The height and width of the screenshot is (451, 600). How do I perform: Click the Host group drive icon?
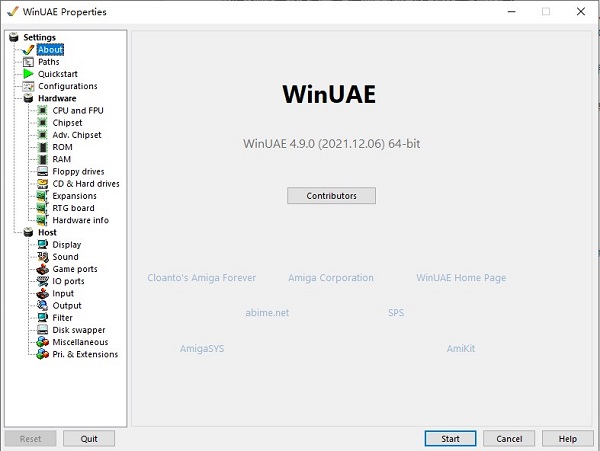(x=28, y=232)
